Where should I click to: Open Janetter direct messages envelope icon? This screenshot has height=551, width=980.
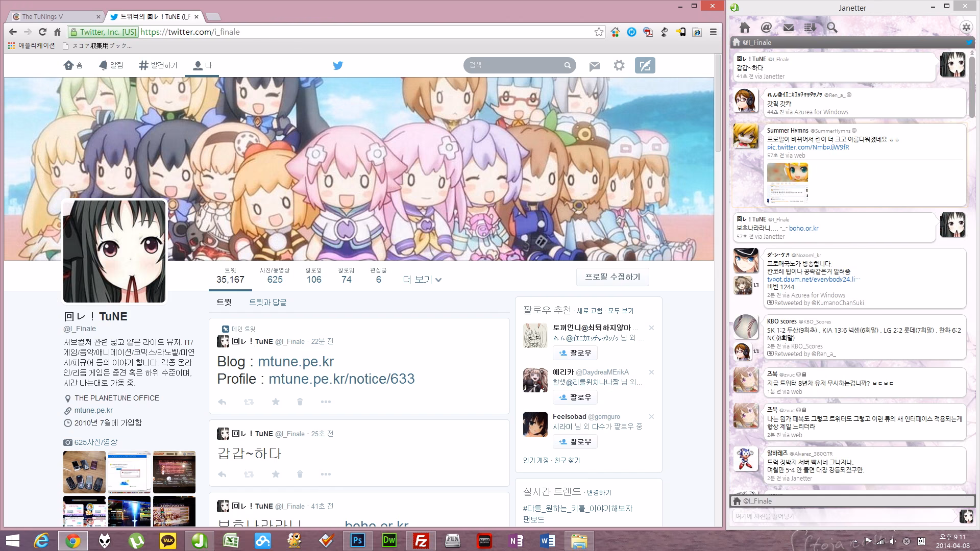pyautogui.click(x=789, y=28)
